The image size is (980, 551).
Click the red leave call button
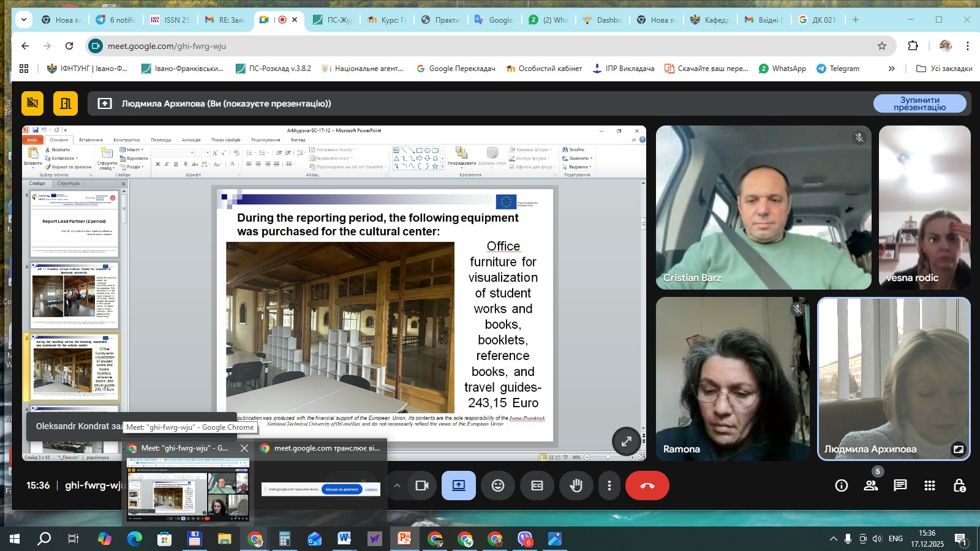[647, 485]
